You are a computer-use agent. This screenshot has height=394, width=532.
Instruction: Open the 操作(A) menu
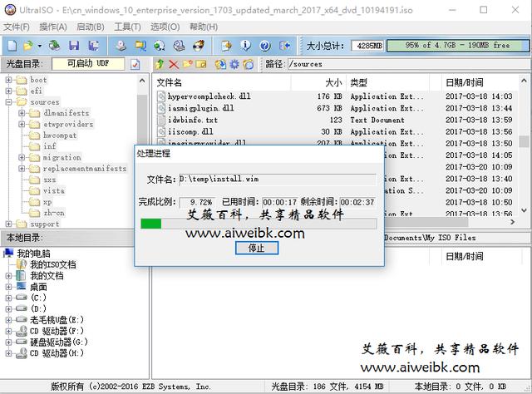tap(53, 27)
